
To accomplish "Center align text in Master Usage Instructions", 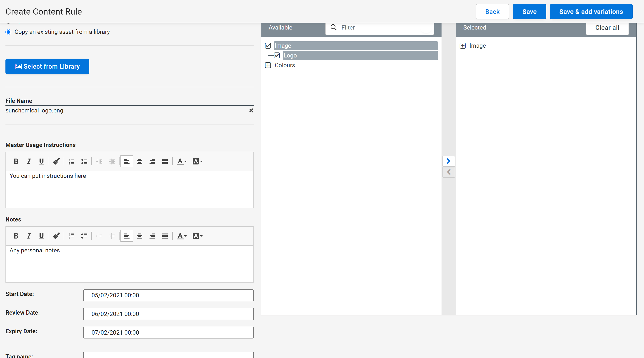I will [x=140, y=161].
